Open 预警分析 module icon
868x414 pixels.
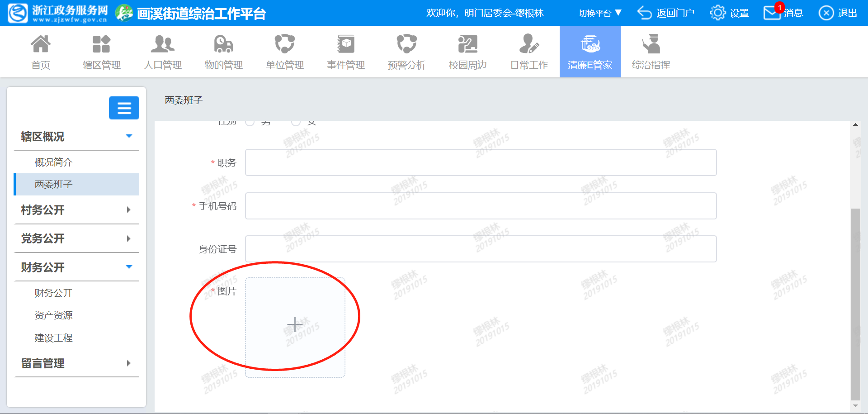pyautogui.click(x=406, y=44)
